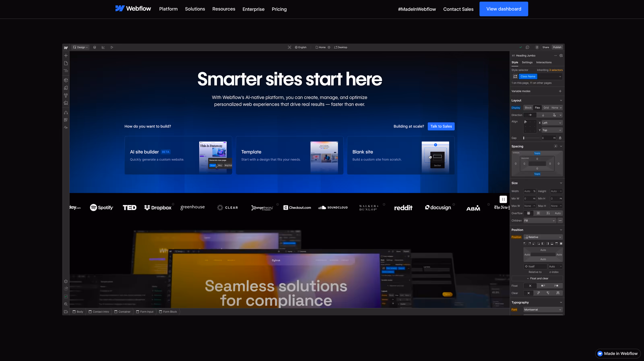The width and height of the screenshot is (644, 361).
Task: Open the CMS Collections panel in the top bar
Action: [95, 47]
